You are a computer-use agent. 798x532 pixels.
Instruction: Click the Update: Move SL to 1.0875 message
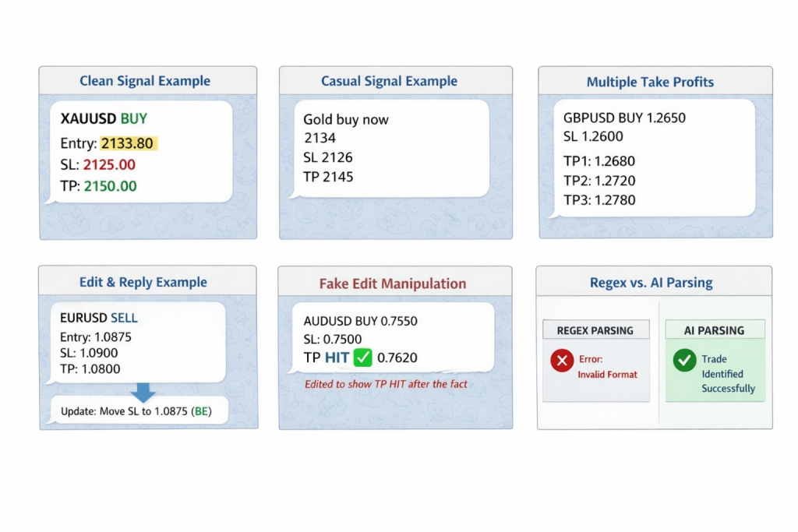(x=137, y=410)
